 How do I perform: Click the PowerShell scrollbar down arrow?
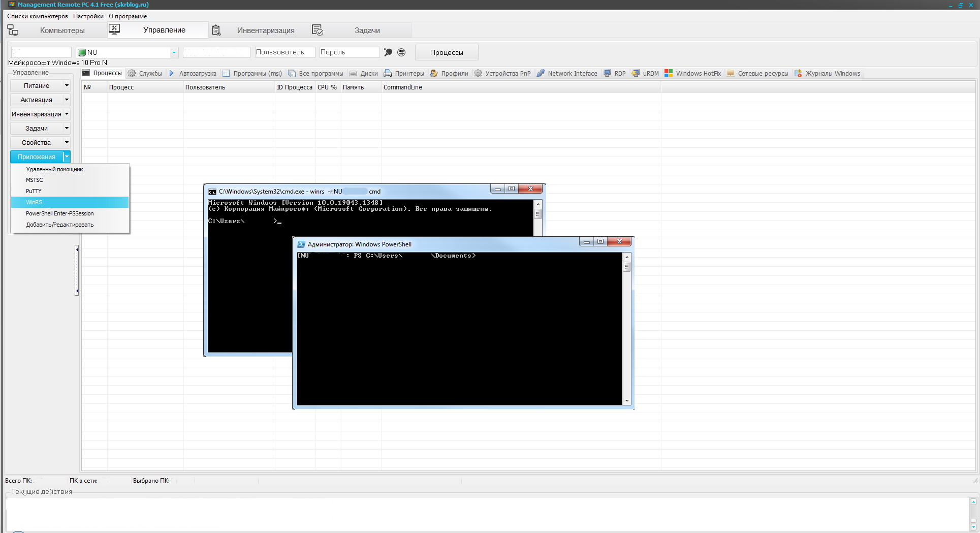[626, 401]
